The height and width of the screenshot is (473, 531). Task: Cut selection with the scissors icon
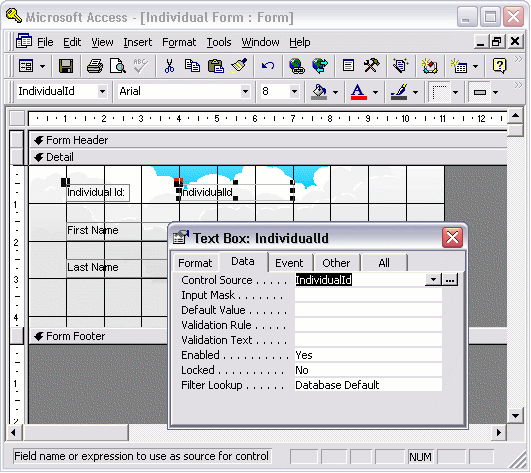tap(169, 66)
